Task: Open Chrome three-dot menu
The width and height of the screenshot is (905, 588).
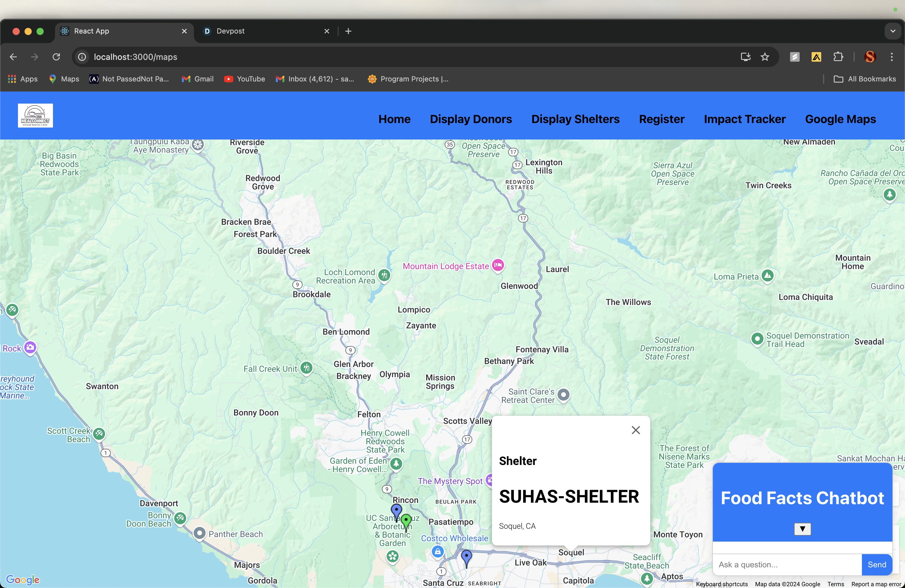Action: 891,57
